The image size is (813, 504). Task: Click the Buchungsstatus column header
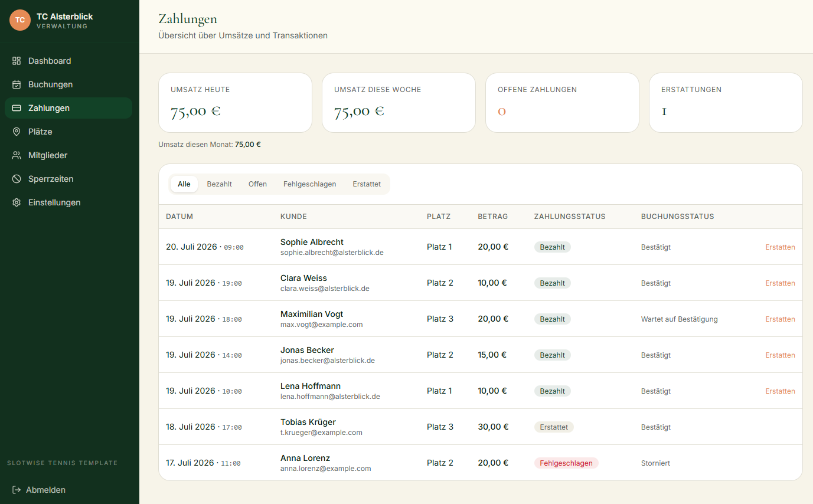678,217
